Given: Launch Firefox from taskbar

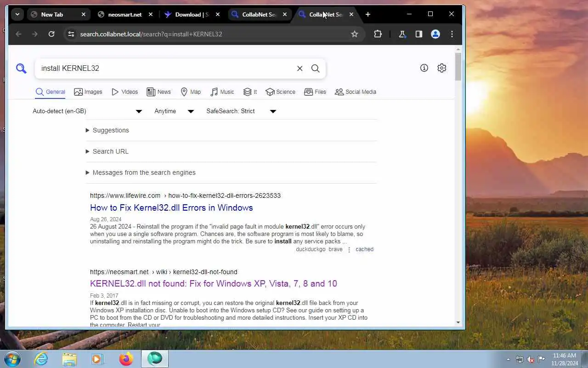Looking at the screenshot, I should pos(126,359).
